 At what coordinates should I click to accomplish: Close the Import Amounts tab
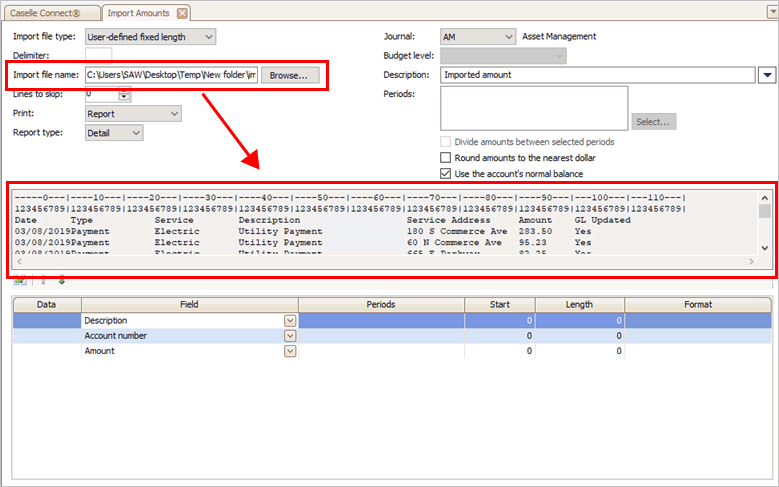coord(180,14)
